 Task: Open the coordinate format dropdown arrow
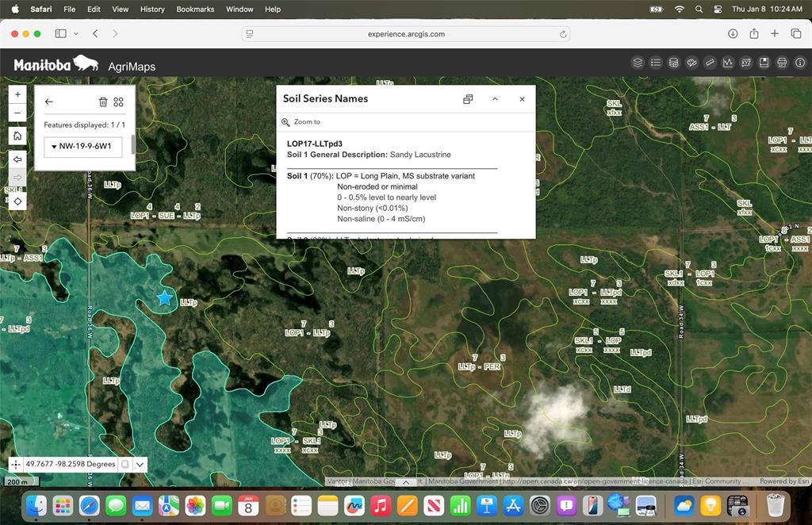[140, 464]
